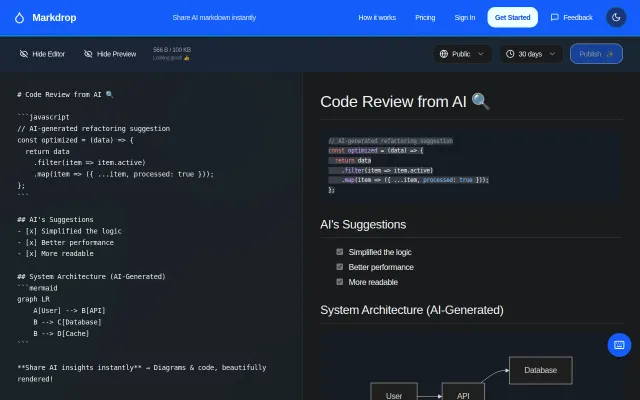
Task: Click the 'A[User] --> B[API]' editor line
Action: (69, 311)
